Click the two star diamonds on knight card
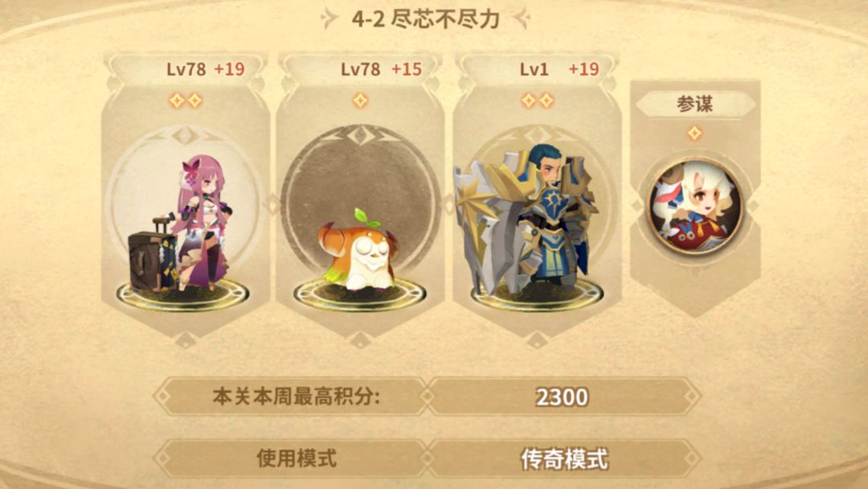 [537, 101]
